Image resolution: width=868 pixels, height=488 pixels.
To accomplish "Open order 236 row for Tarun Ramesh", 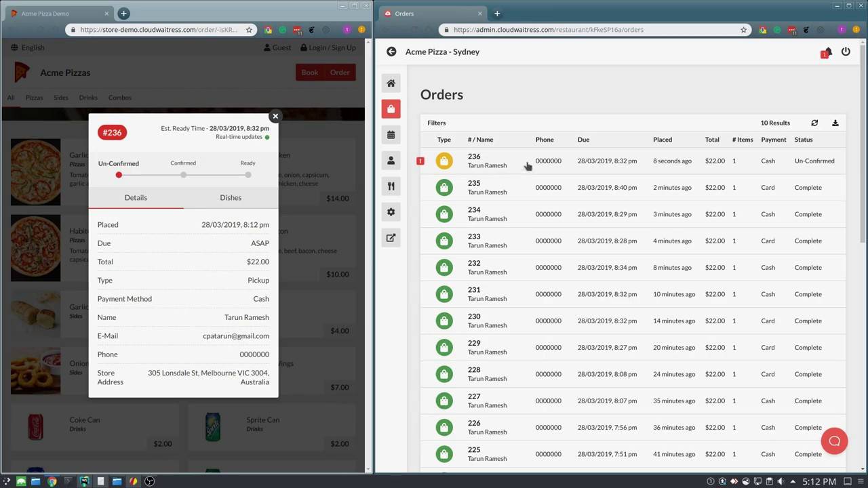I will point(633,161).
